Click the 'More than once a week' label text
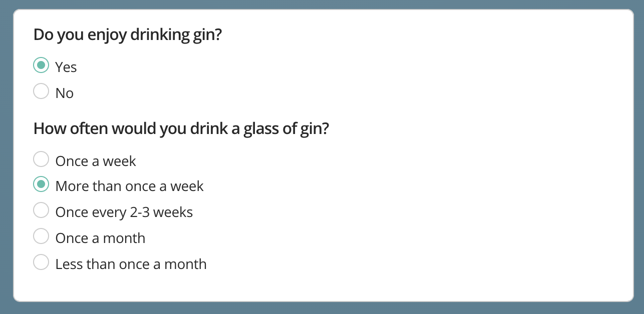 tap(129, 186)
